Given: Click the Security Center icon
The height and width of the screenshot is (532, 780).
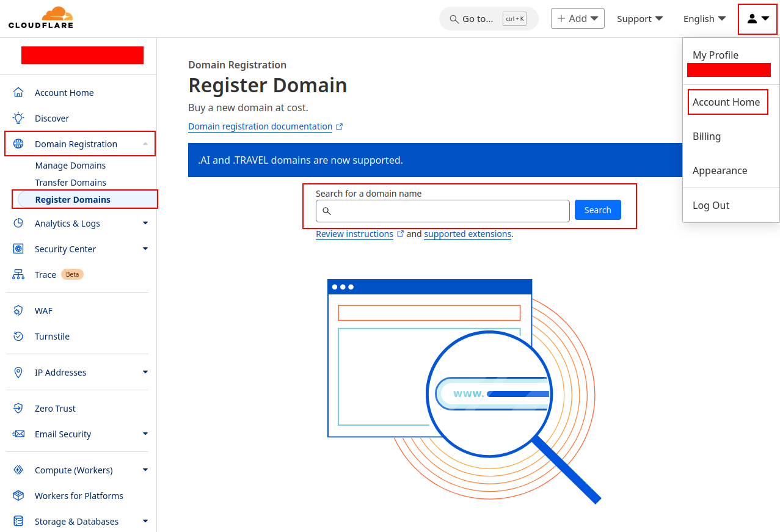Looking at the screenshot, I should (18, 249).
